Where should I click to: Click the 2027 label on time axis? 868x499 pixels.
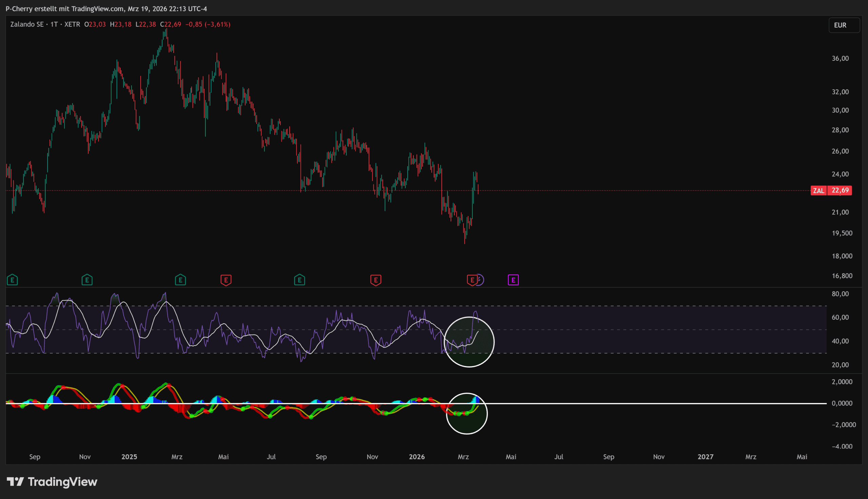[x=705, y=457]
